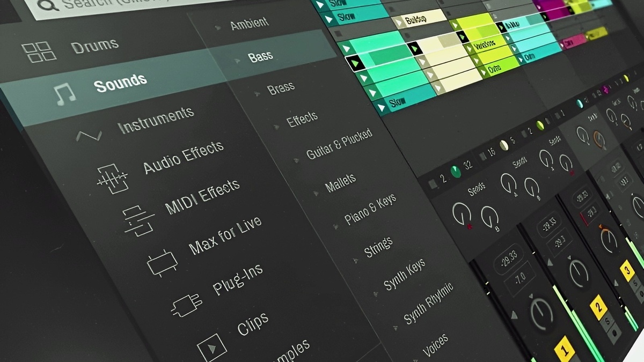The height and width of the screenshot is (362, 644).
Task: Expand the Piano & Keys triangle
Action: point(335,227)
